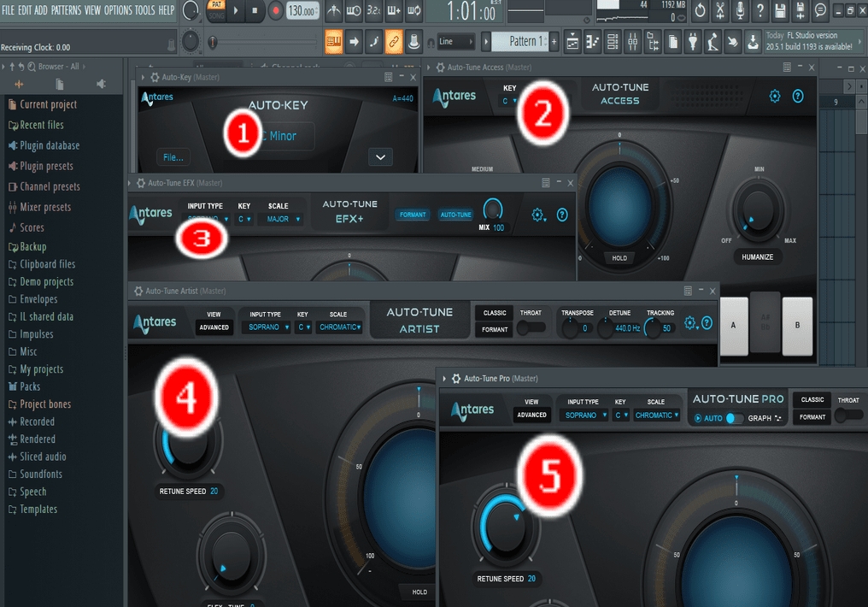Open Auto-Tune Artist help icon
Viewport: 868px width, 607px height.
(x=707, y=323)
